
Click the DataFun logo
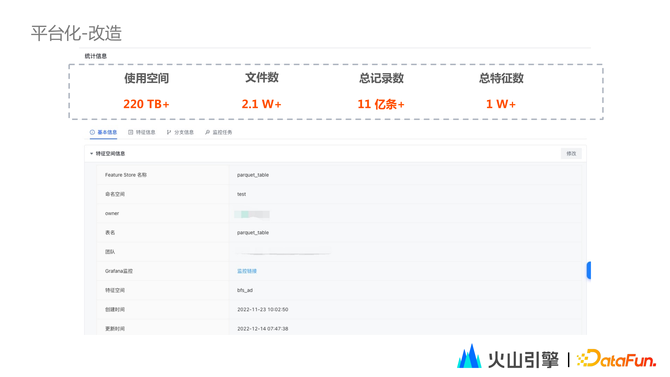616,359
